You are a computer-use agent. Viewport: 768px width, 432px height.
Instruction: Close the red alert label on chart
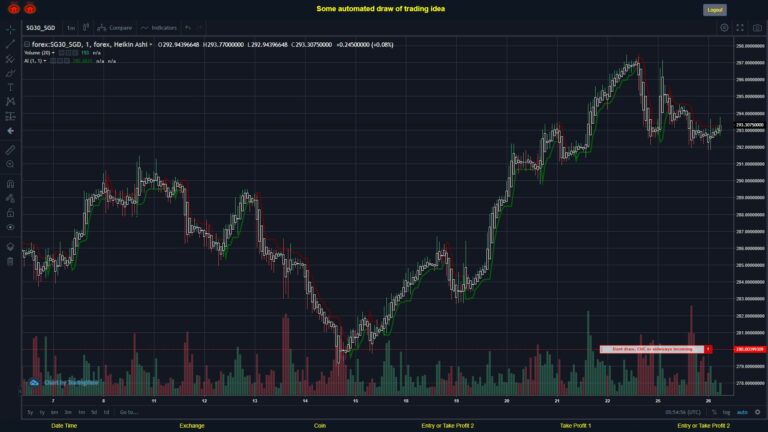(x=708, y=349)
